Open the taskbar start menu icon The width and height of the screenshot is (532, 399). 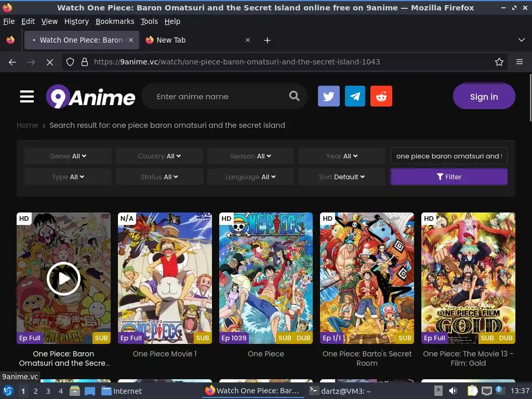[8, 391]
